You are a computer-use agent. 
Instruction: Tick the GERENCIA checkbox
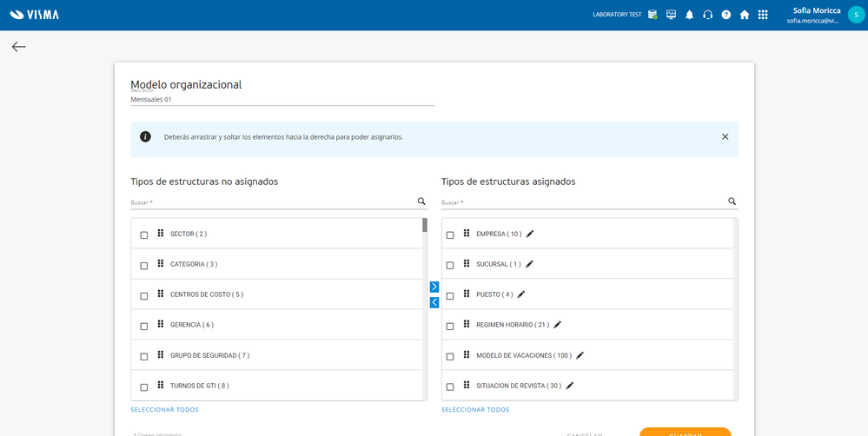(x=144, y=326)
